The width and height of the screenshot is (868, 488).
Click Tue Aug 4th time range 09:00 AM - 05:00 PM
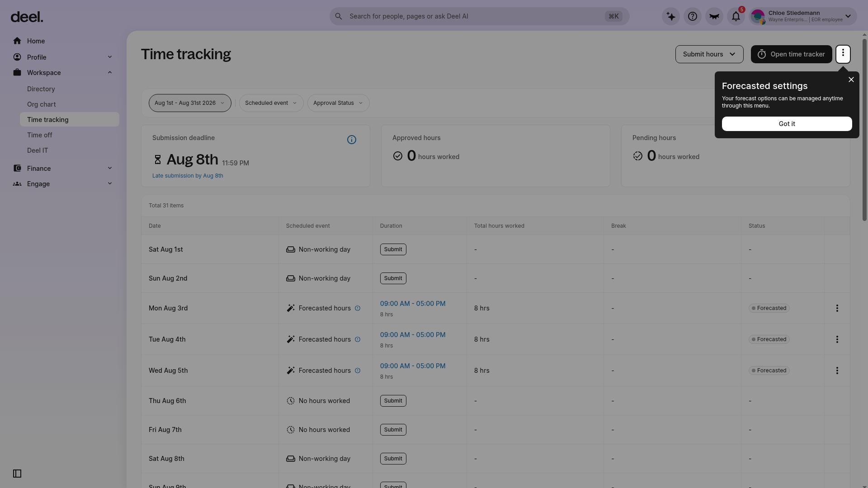(x=413, y=335)
